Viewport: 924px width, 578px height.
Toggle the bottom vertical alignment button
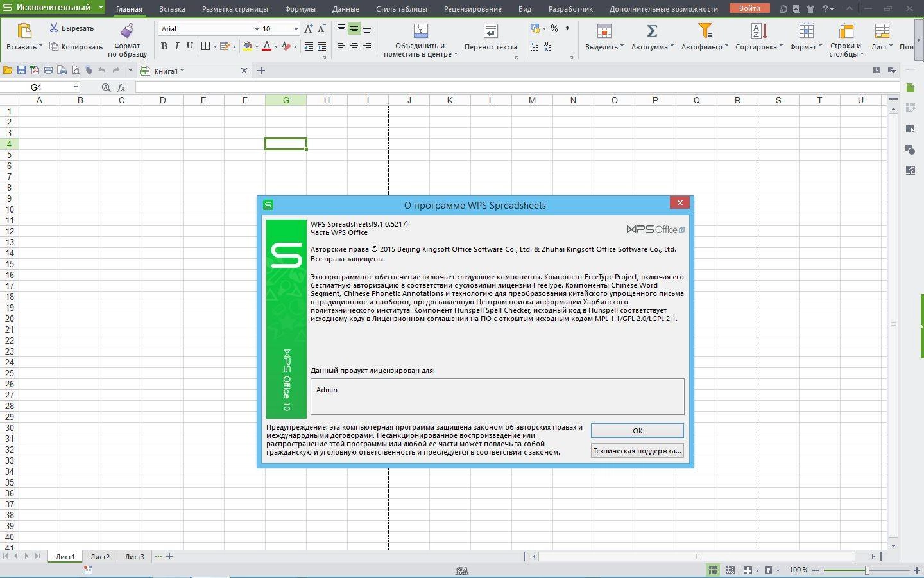point(366,29)
